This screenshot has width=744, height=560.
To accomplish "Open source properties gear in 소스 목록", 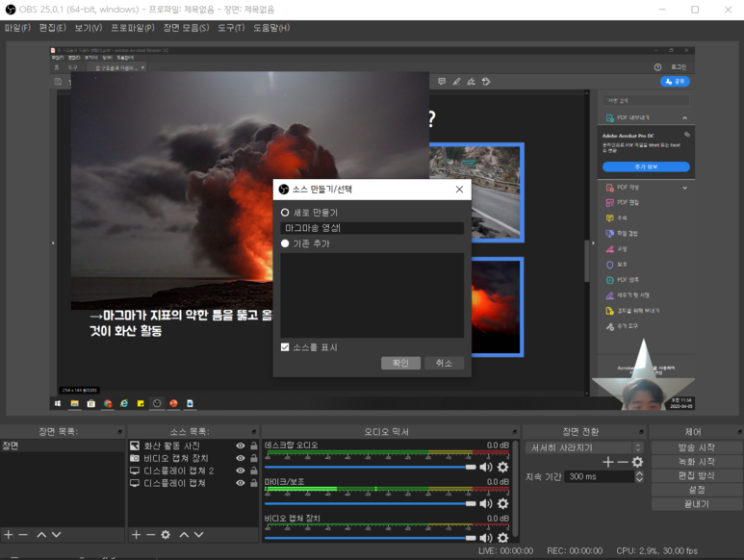I will 166,534.
